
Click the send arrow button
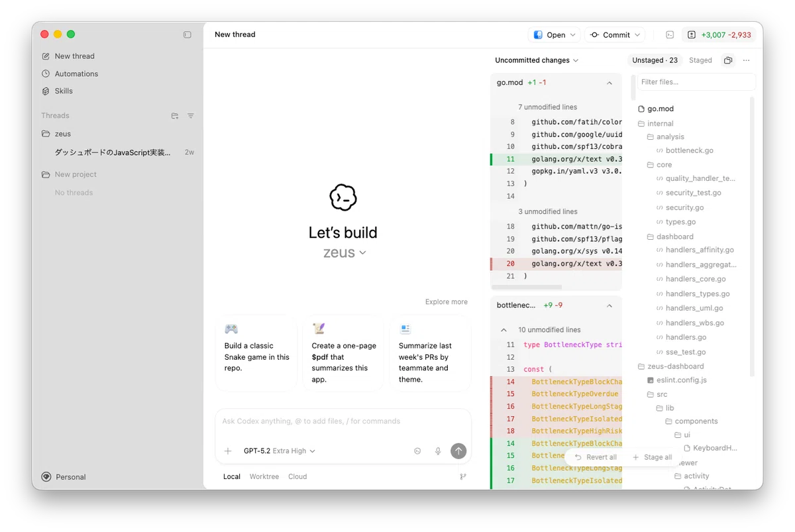(458, 451)
